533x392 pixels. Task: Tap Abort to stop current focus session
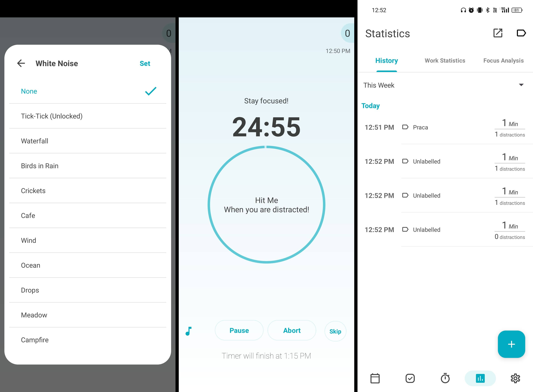(292, 330)
